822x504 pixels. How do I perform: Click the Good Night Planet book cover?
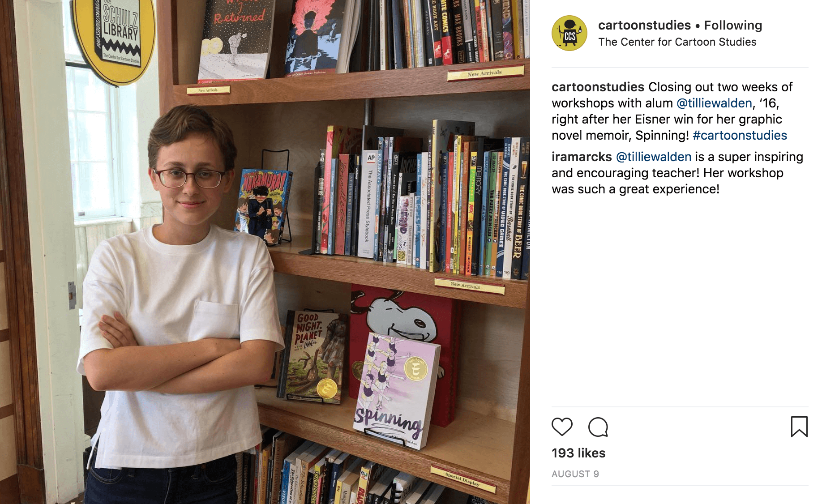[x=313, y=357]
